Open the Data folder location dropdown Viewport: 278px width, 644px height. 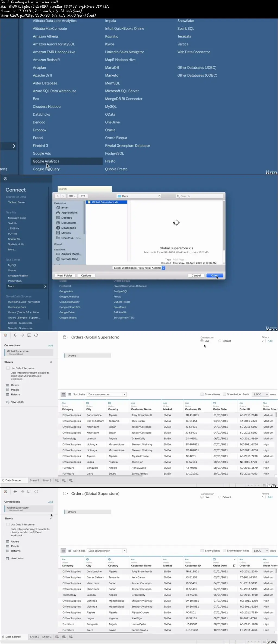(x=139, y=196)
